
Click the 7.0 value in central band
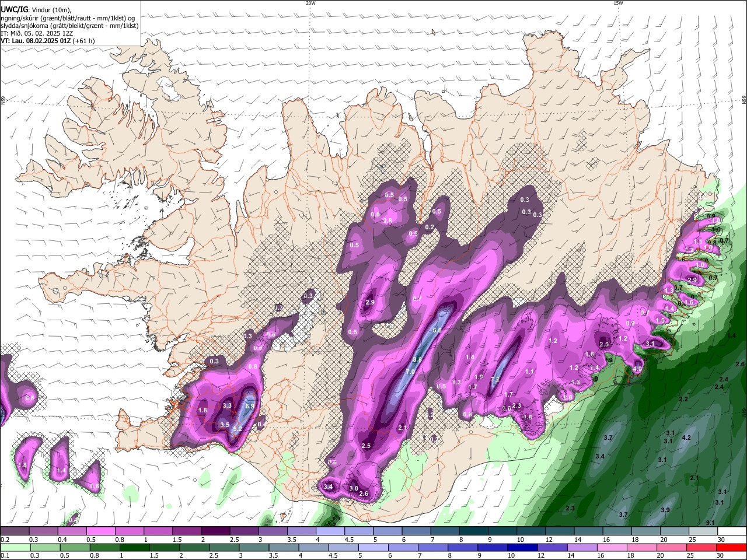point(410,372)
